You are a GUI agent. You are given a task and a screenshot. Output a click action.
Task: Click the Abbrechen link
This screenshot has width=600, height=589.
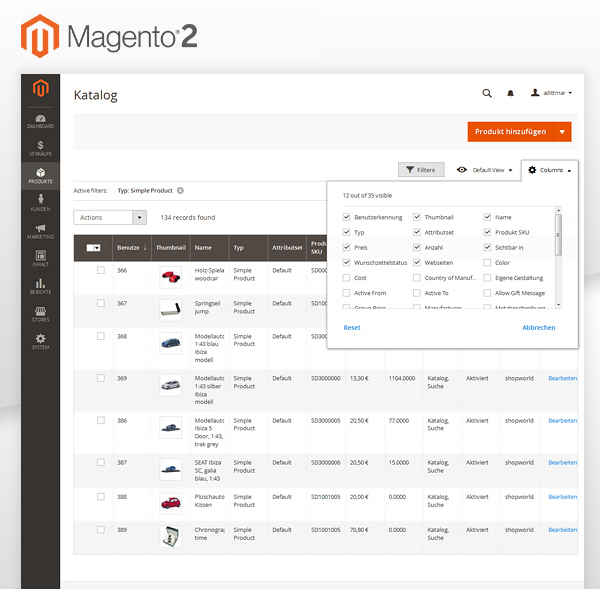[538, 328]
